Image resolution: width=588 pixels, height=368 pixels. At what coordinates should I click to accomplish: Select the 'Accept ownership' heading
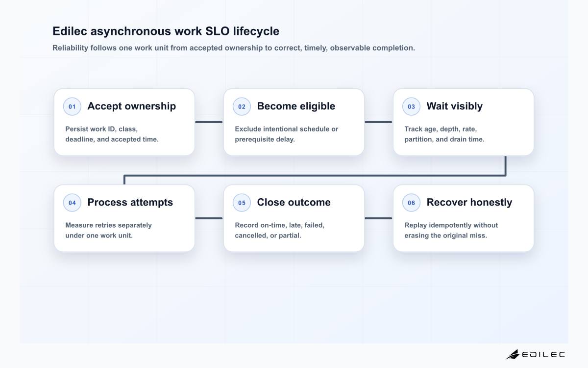click(131, 106)
